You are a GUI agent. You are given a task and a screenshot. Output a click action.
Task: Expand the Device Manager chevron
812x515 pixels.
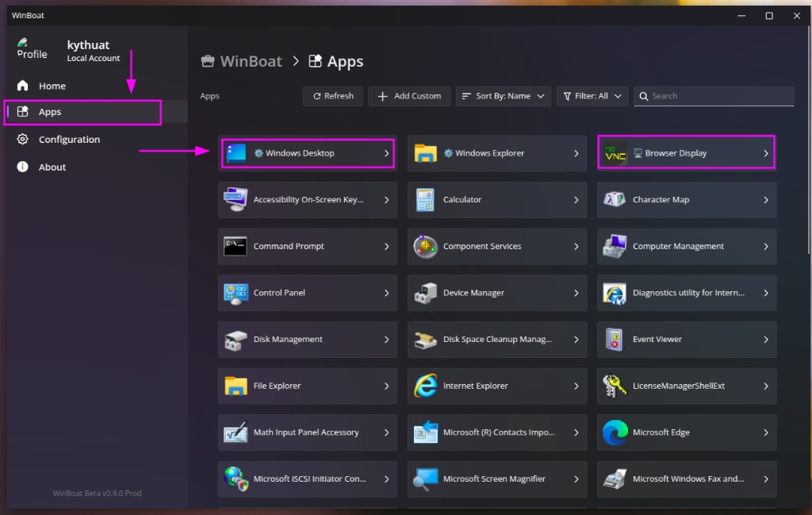pyautogui.click(x=576, y=294)
